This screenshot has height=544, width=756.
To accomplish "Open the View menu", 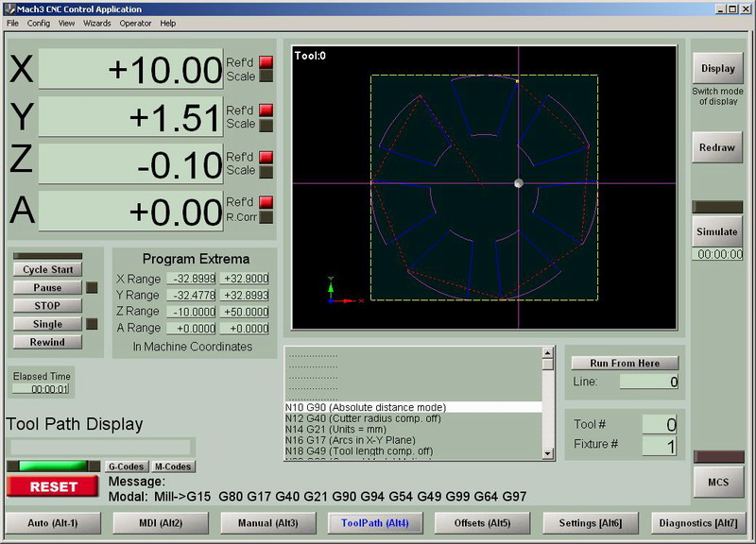I will tap(66, 23).
